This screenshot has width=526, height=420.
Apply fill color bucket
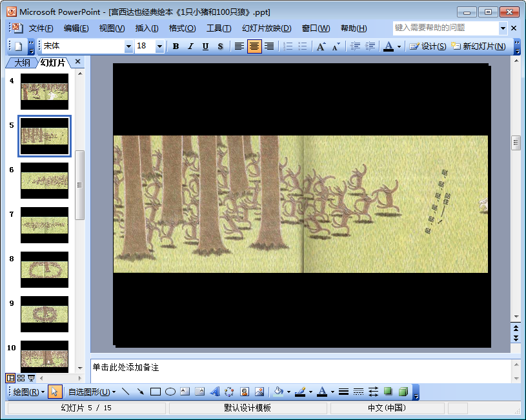[x=278, y=392]
